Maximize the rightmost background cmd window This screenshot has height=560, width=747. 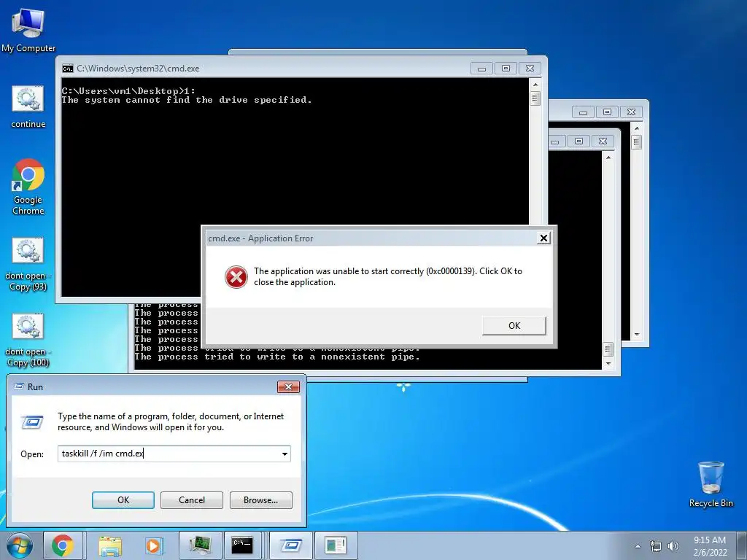click(607, 112)
